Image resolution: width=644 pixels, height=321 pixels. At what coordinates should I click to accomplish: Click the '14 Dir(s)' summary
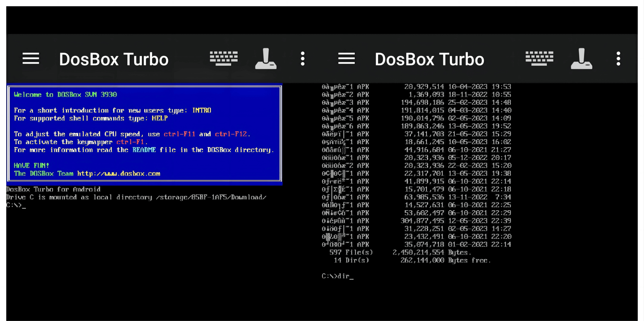(351, 260)
